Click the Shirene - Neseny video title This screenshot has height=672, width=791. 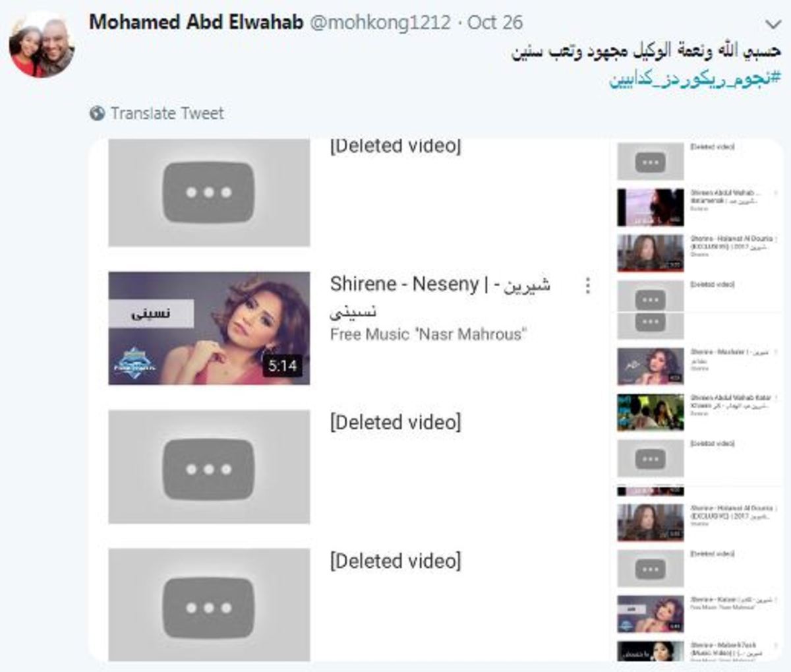[x=440, y=297]
